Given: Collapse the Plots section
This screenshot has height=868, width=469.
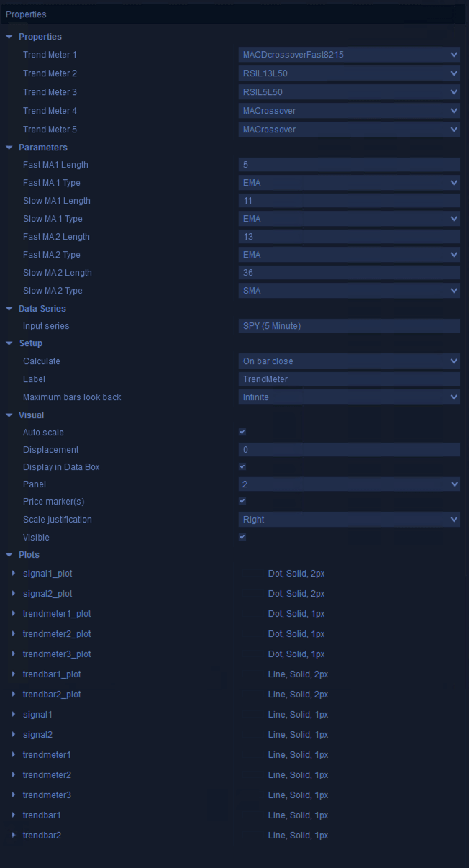Looking at the screenshot, I should (x=9, y=555).
